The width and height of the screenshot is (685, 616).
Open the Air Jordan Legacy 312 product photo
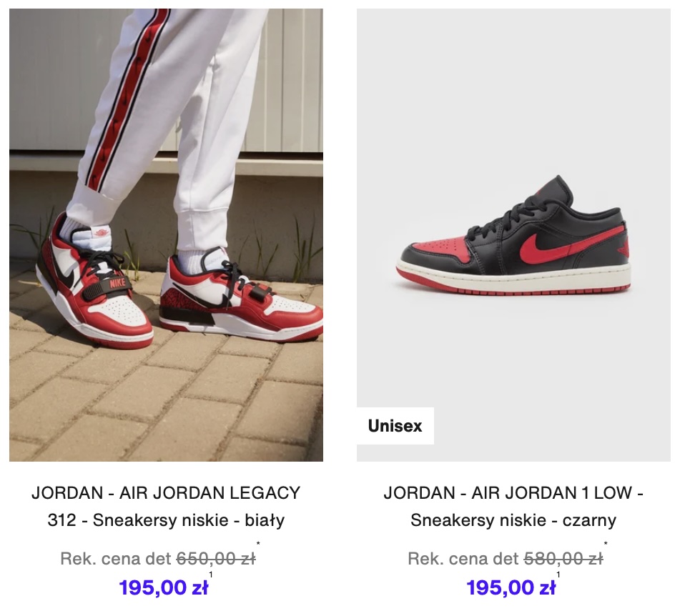tap(166, 235)
